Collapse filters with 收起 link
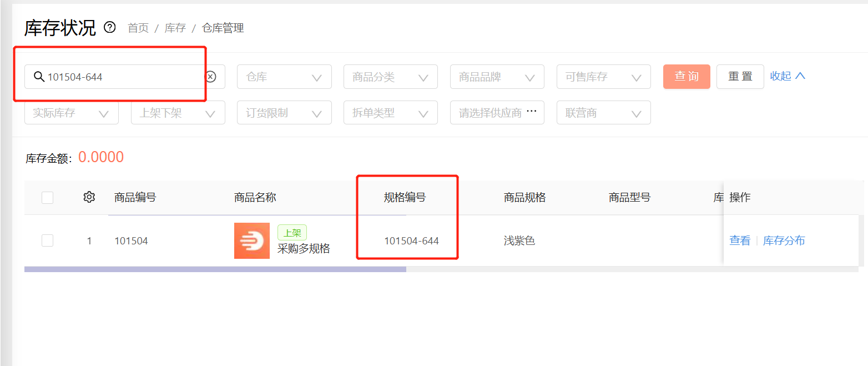868x366 pixels. point(788,76)
